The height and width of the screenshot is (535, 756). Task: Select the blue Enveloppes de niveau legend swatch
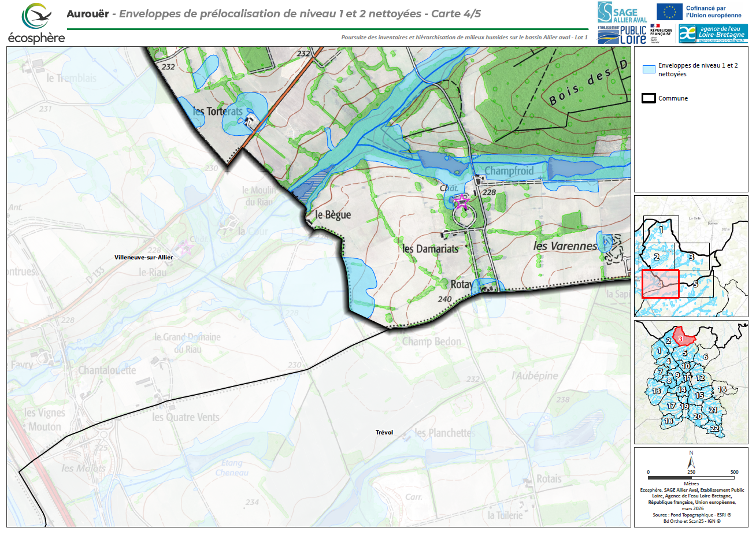pos(648,69)
